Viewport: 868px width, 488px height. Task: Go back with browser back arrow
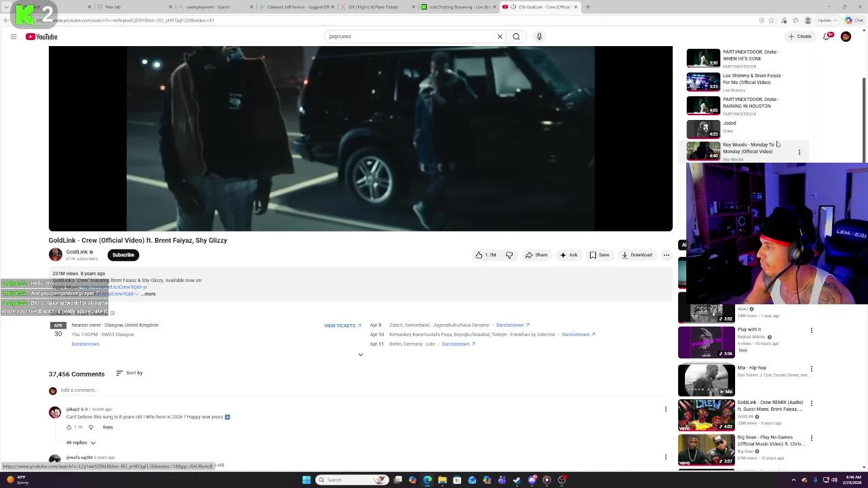[6, 20]
